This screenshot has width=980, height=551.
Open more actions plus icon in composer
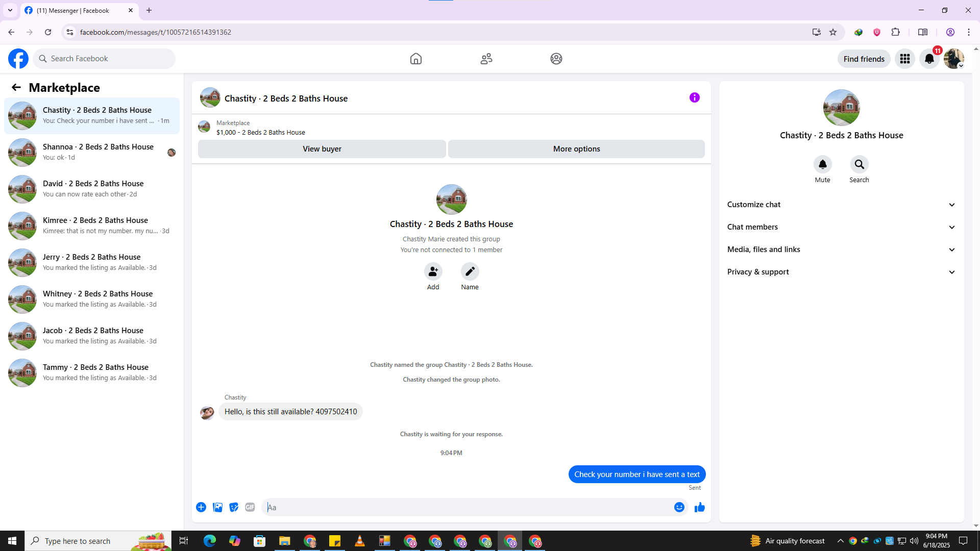(x=201, y=507)
